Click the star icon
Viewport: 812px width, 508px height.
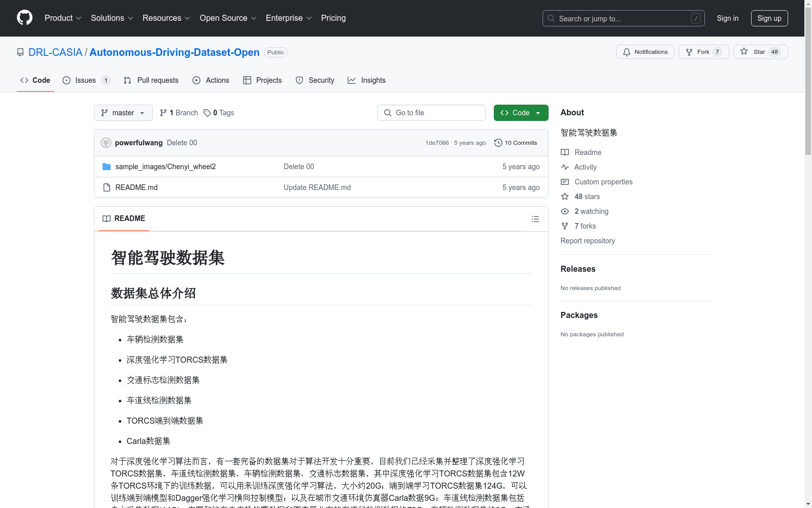coord(744,51)
